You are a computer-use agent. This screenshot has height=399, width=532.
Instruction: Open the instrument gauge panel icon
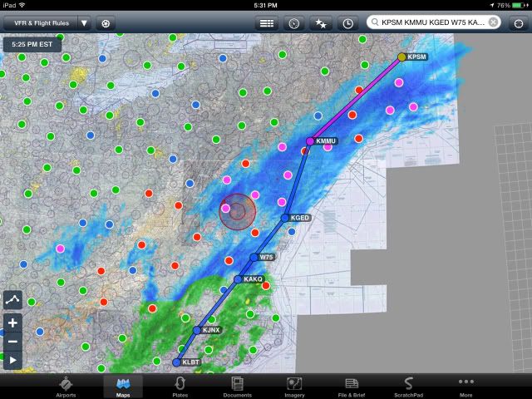point(294,23)
